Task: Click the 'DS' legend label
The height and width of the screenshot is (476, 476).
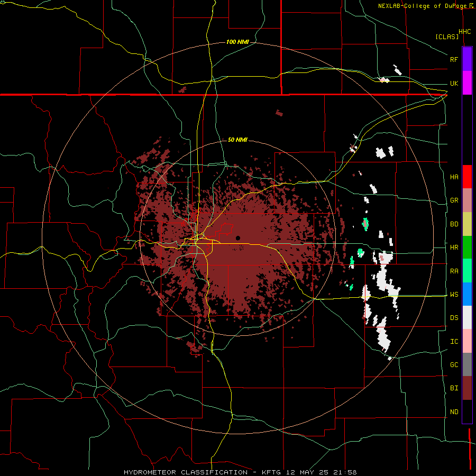Action: pos(454,318)
